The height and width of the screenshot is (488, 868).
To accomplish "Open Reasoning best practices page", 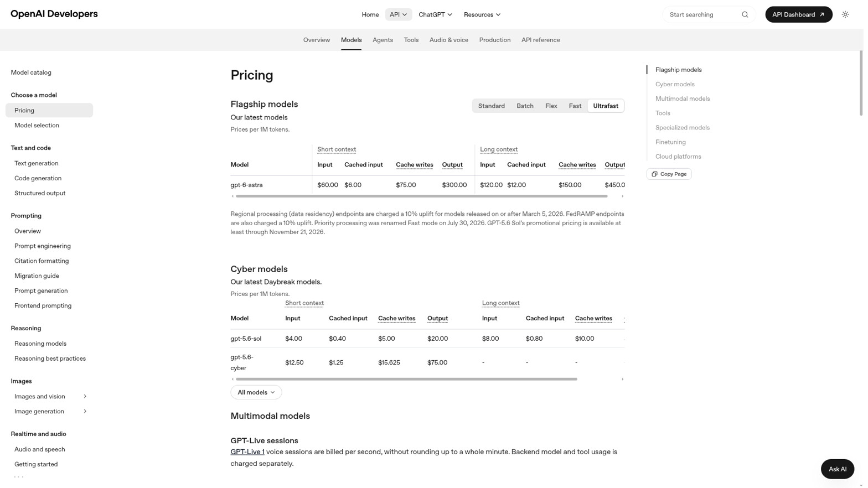I will coord(50,359).
